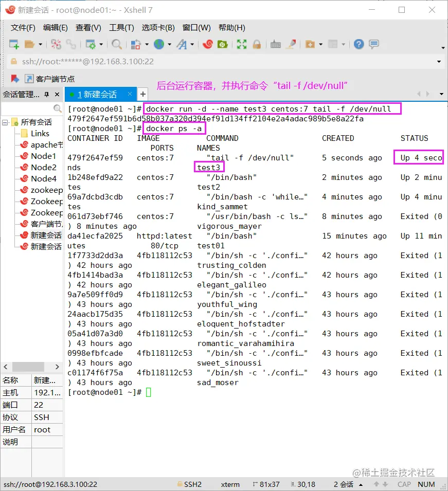Click the Font toolbar icon
Screen dimensions: 448x491
[x=182, y=44]
